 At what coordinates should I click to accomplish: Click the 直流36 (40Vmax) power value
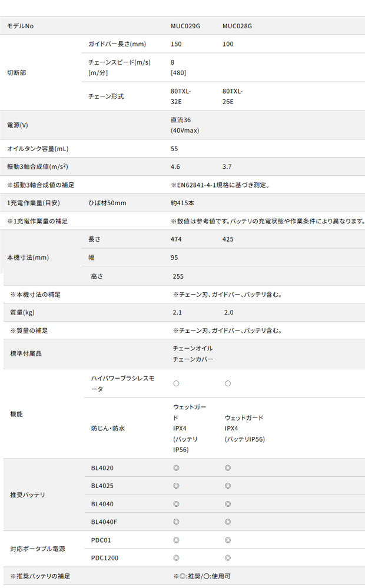click(185, 125)
